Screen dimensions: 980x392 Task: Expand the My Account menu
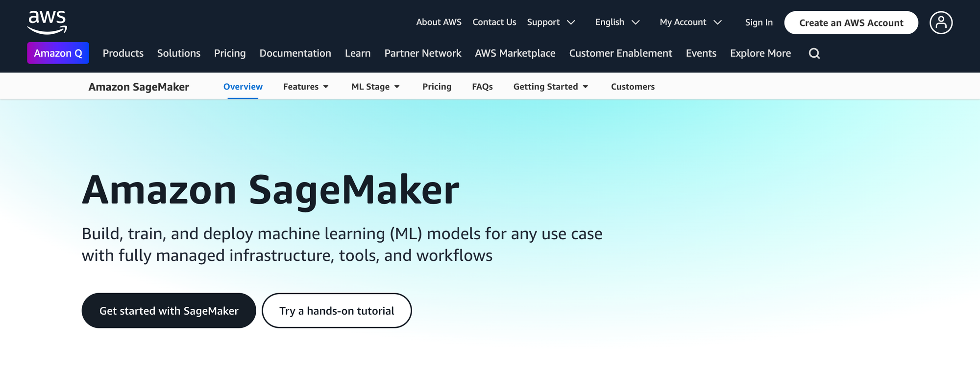[x=690, y=23]
